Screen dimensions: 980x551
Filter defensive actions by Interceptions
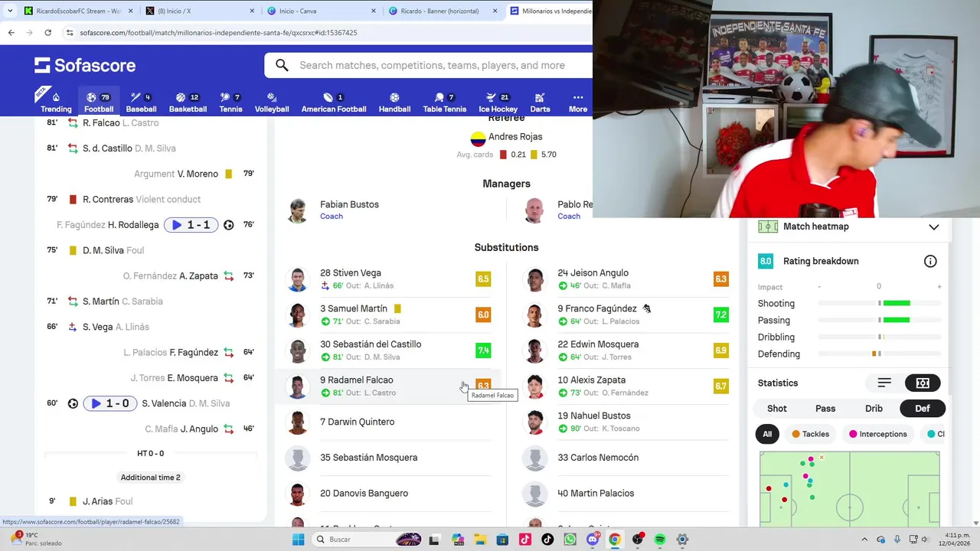point(878,434)
